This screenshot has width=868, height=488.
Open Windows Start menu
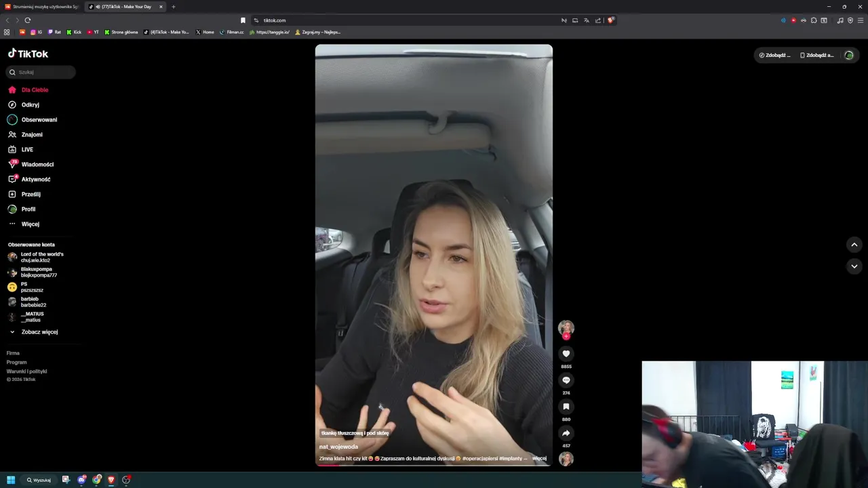pyautogui.click(x=11, y=480)
